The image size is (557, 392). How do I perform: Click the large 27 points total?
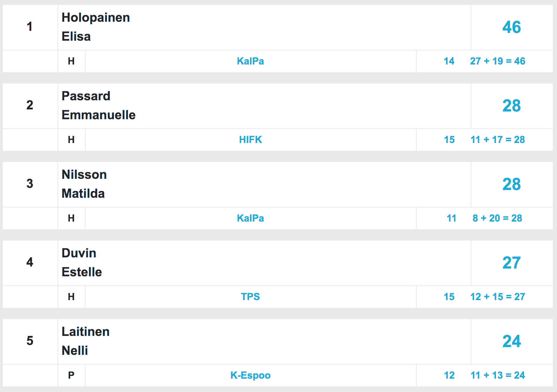pos(512,263)
